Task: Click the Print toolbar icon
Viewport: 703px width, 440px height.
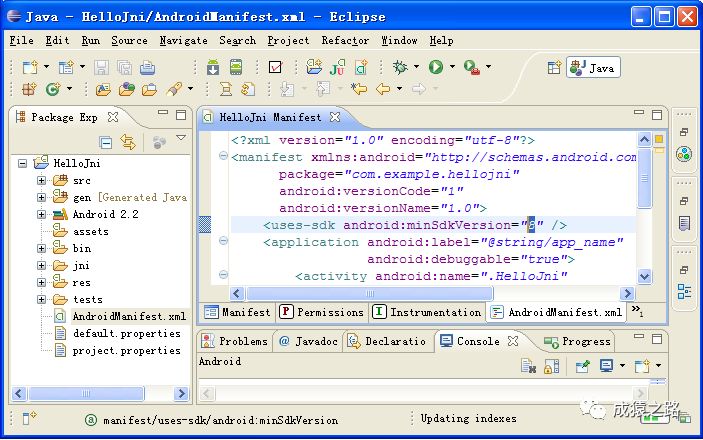Action: click(148, 67)
